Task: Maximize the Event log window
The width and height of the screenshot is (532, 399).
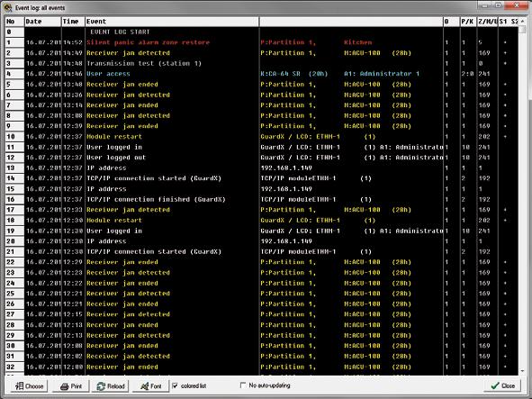Action: click(x=499, y=5)
